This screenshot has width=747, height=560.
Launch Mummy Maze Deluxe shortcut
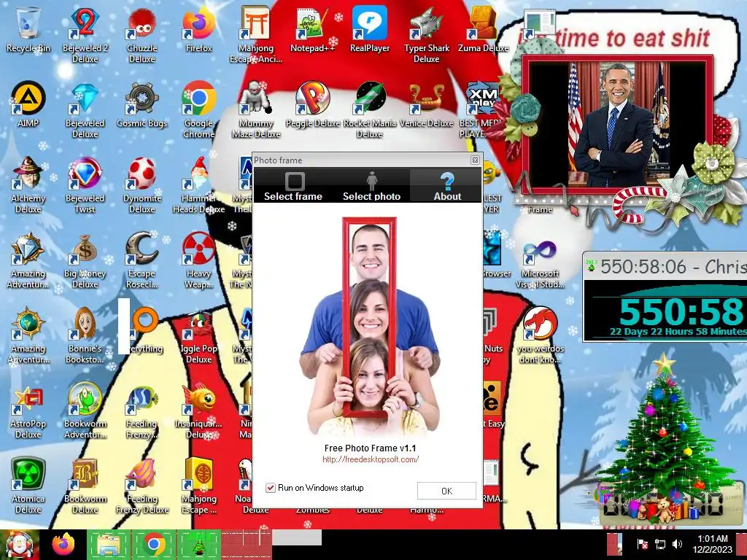click(x=256, y=109)
